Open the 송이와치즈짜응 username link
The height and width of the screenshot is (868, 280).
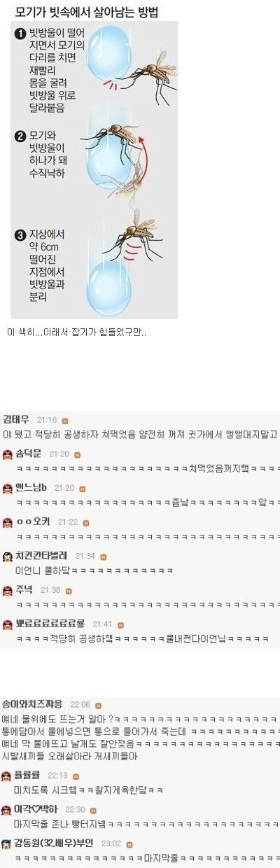coord(32,703)
